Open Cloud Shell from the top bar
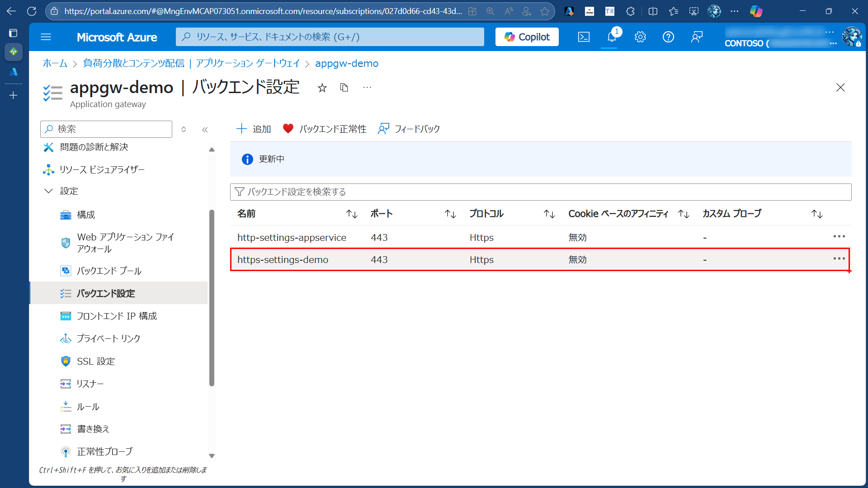The height and width of the screenshot is (488, 868). 584,37
